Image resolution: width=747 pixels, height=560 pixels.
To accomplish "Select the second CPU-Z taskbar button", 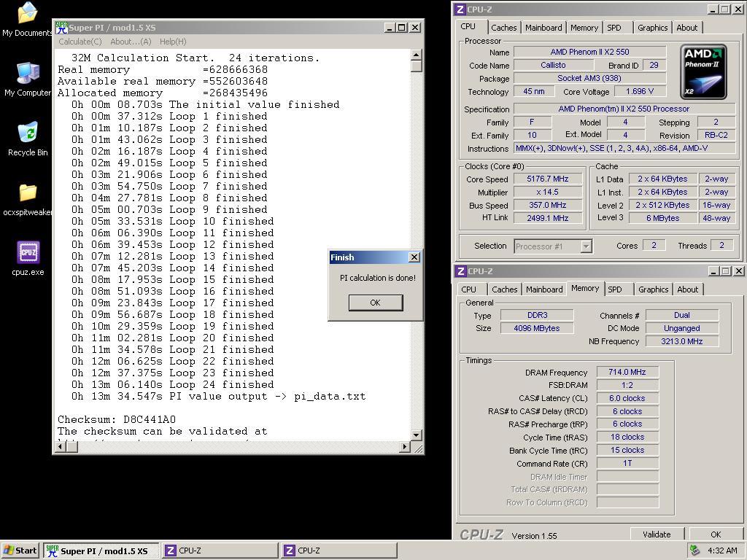I will pos(338,551).
